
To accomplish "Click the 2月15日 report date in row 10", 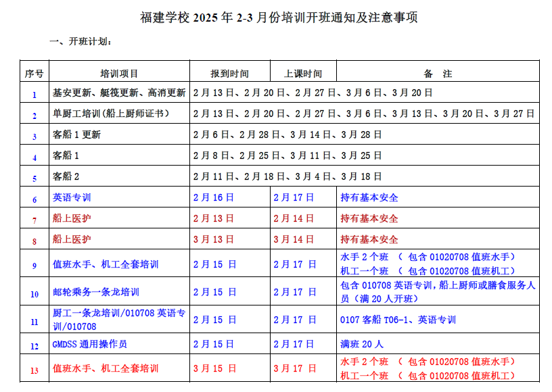I will click(x=214, y=292).
